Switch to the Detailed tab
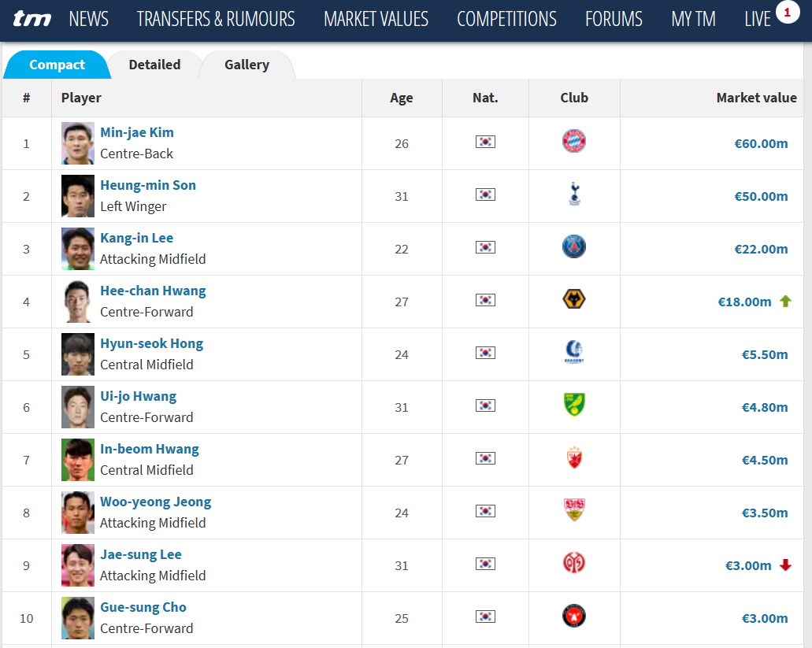 pos(154,65)
